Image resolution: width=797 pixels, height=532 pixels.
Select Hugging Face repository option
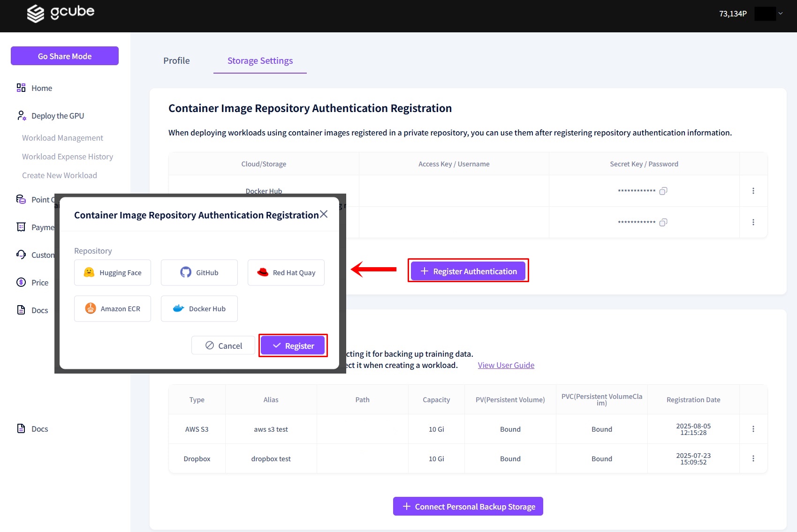click(113, 273)
